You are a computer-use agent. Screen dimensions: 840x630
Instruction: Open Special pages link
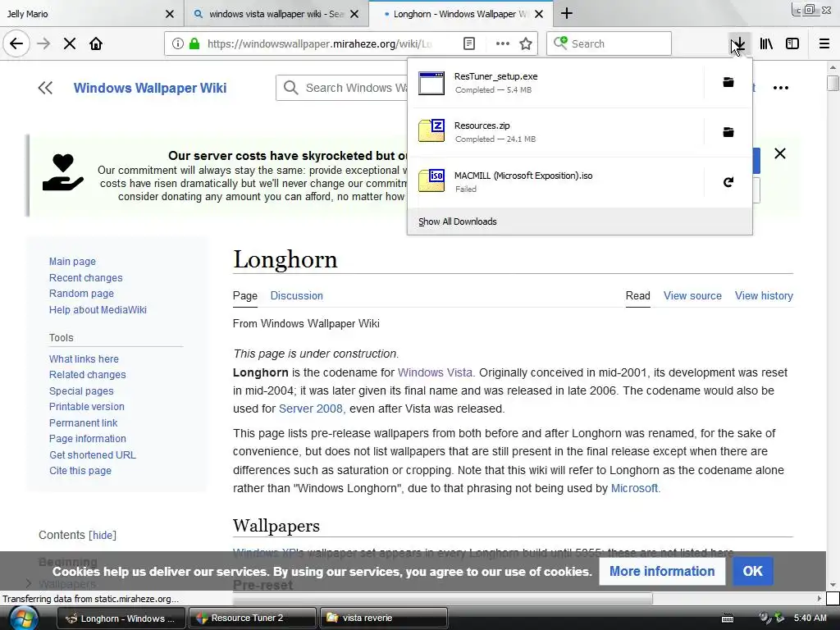(x=81, y=391)
